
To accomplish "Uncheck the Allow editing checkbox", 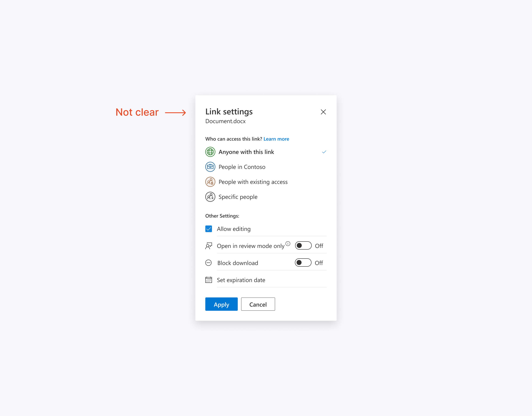I will [208, 229].
